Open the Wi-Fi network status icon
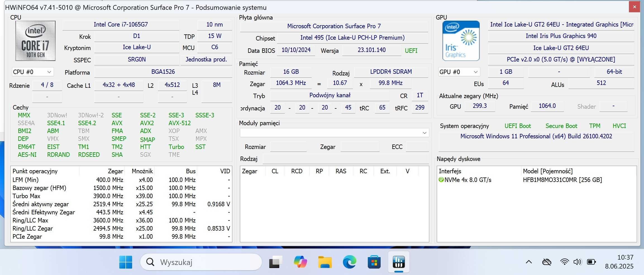 pyautogui.click(x=564, y=262)
